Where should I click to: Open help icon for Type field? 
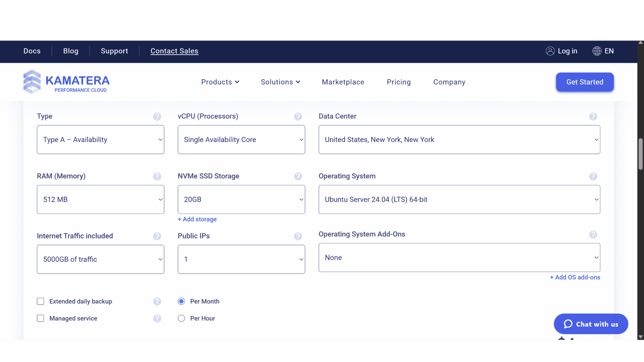tap(157, 116)
